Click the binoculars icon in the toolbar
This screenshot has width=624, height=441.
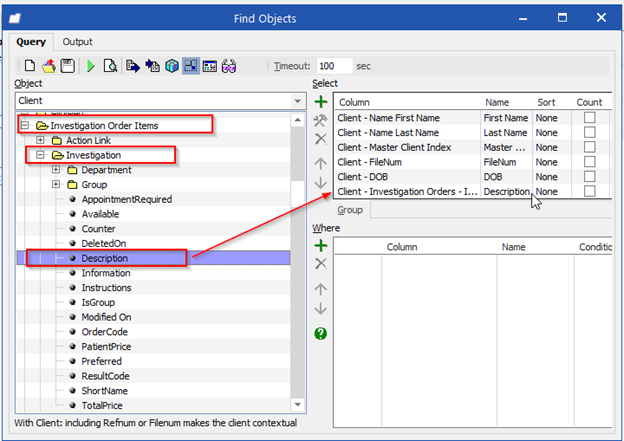(x=229, y=66)
